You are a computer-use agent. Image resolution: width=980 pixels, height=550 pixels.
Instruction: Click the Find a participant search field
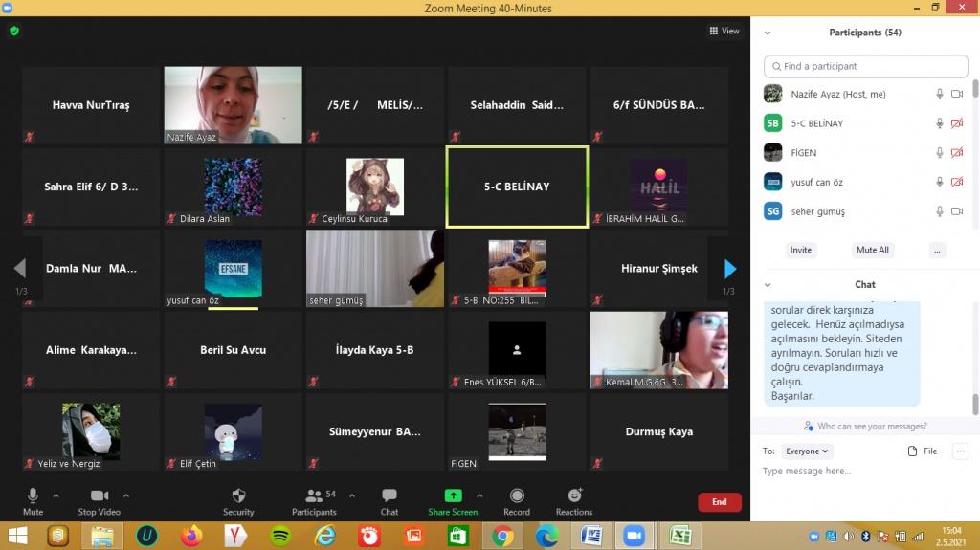(866, 66)
